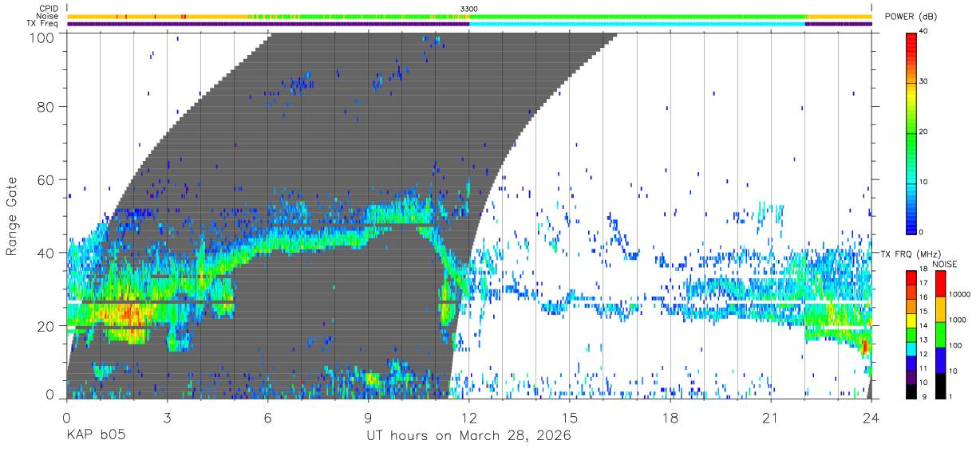Click the 21 tick on the UT hours axis

pyautogui.click(x=771, y=418)
